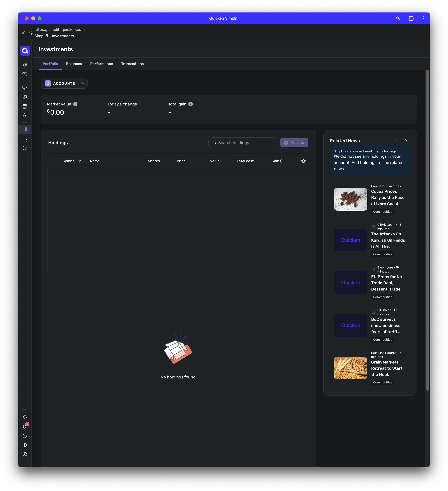Expand the 2 Accounts dropdown
448x491 pixels.
64,83
